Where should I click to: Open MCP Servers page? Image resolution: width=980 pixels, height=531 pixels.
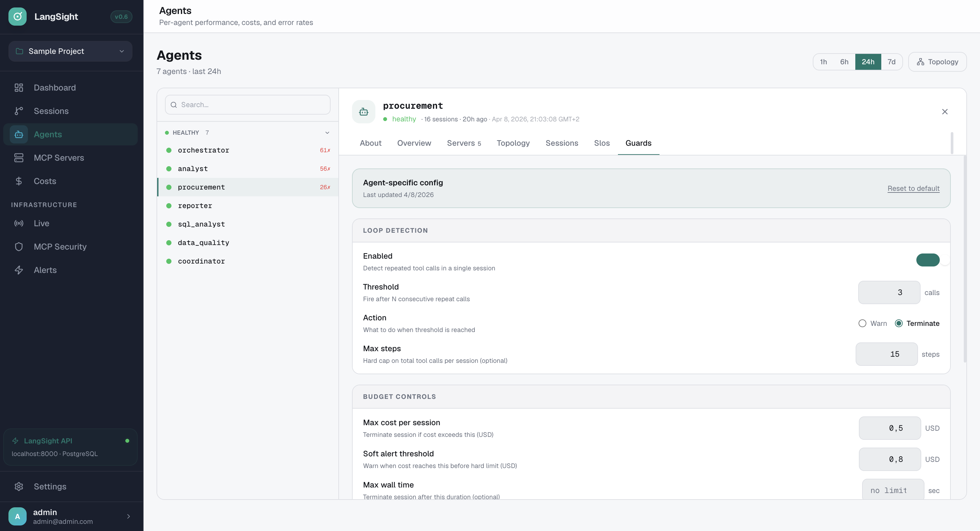pos(70,157)
